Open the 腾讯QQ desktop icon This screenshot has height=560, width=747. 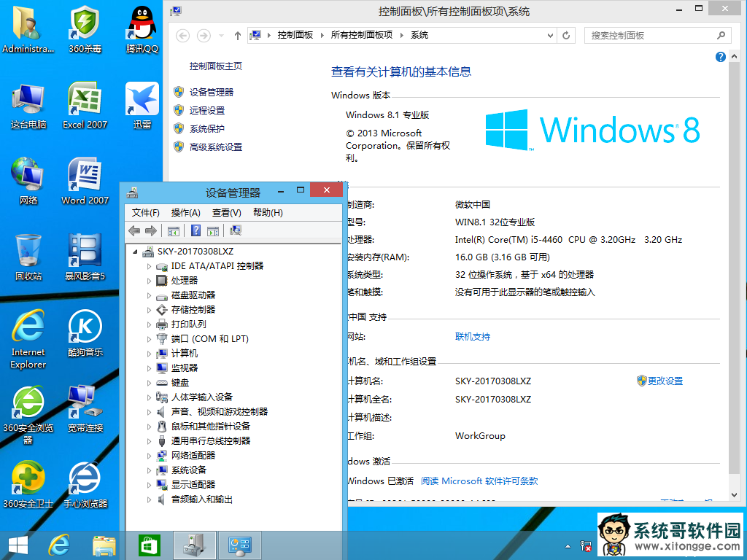[142, 28]
